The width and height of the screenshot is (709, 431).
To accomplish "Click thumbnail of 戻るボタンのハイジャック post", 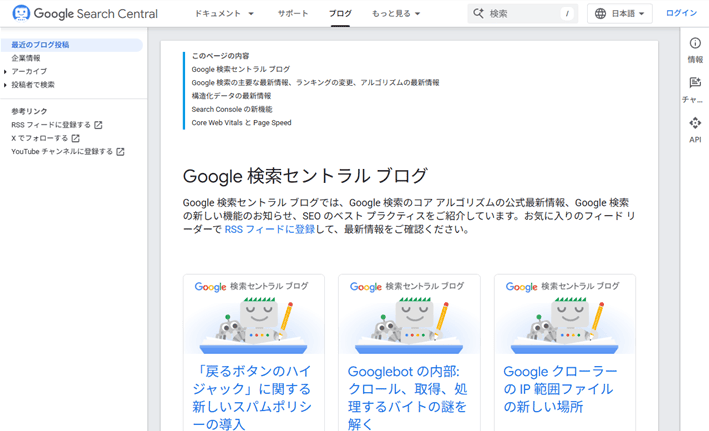I will tap(254, 314).
